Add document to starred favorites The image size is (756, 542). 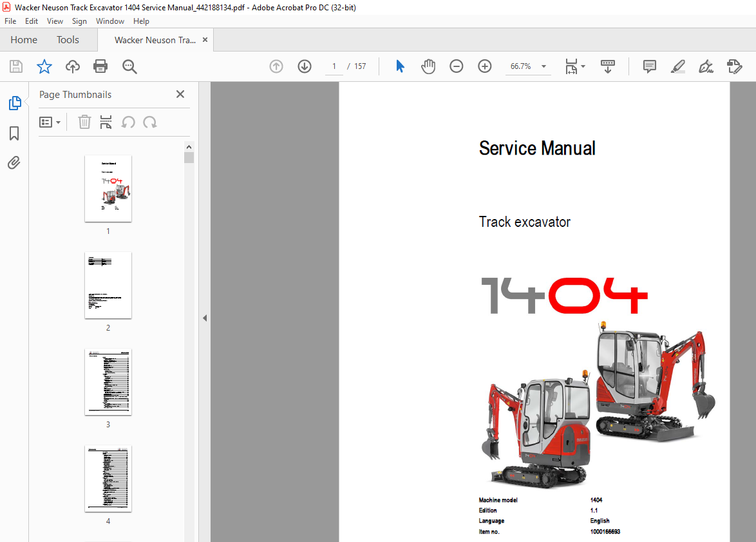(44, 66)
